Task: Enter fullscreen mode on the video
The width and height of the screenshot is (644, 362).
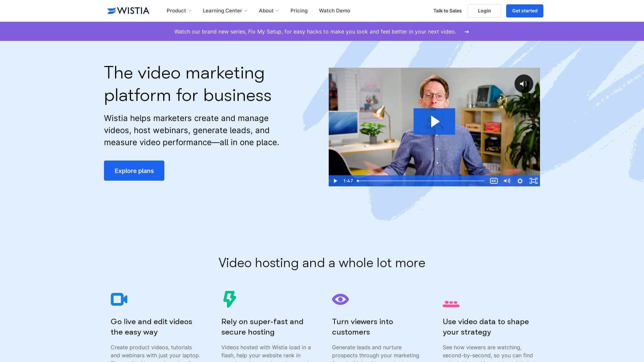Action: tap(533, 181)
